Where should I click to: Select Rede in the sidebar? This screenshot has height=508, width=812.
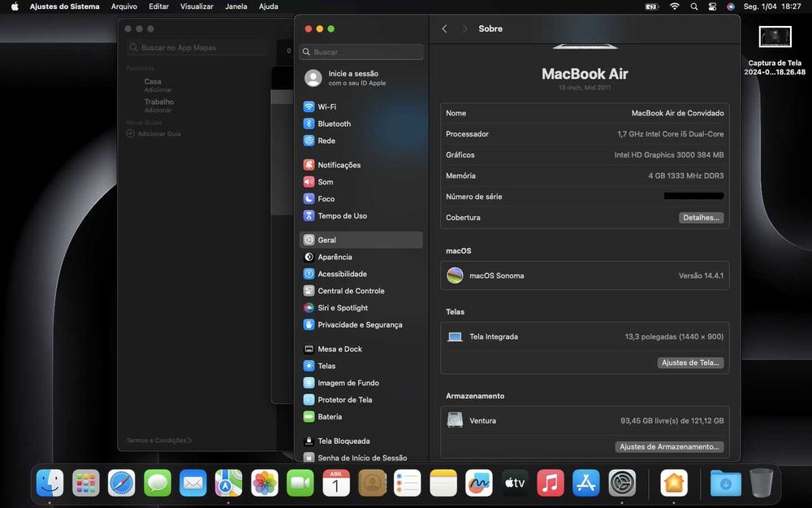[x=361, y=141]
